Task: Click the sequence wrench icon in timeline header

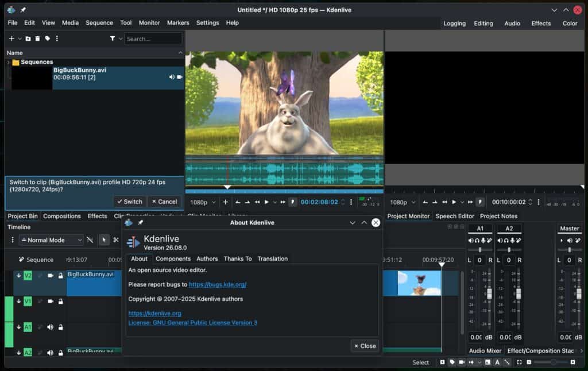Action: [21, 260]
